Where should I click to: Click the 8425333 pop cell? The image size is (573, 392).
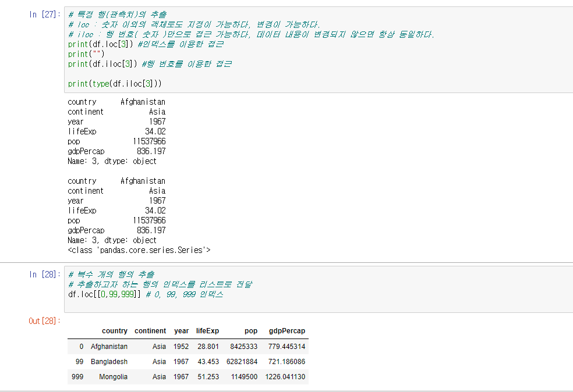click(x=244, y=347)
